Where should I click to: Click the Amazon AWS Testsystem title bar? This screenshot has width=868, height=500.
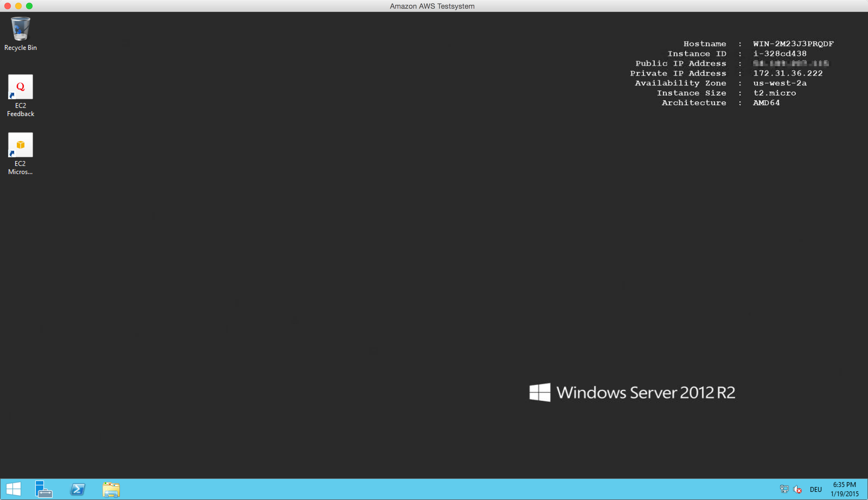pyautogui.click(x=432, y=6)
